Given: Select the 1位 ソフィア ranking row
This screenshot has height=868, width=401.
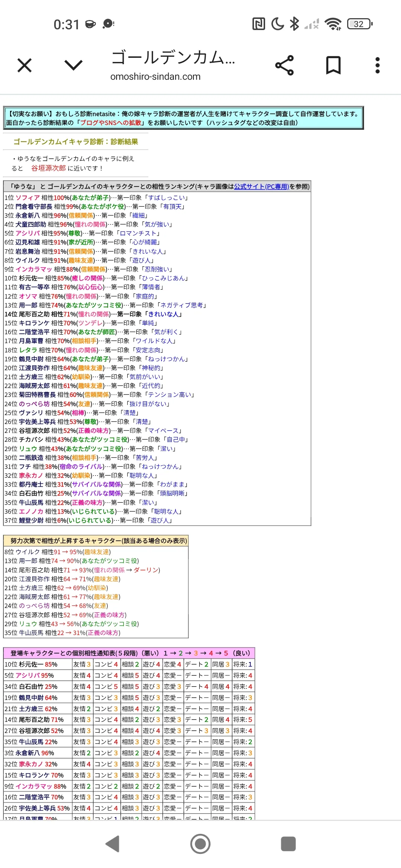Looking at the screenshot, I should tap(157, 198).
